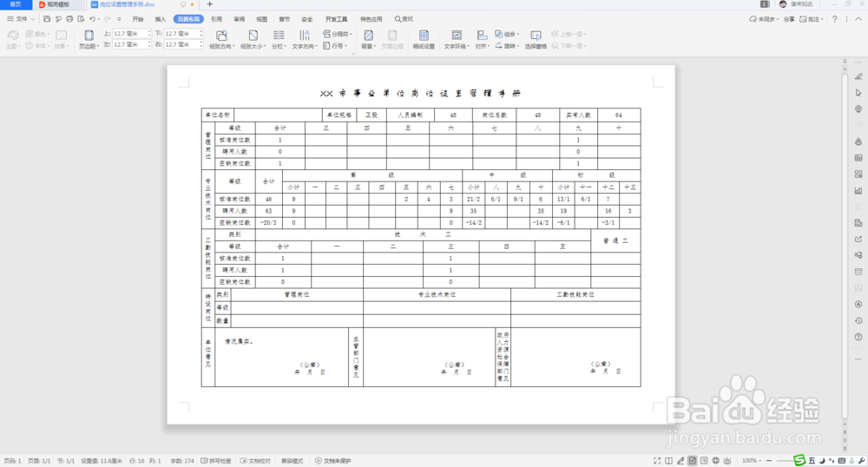The height and width of the screenshot is (467, 868).
Task: Switch to the 稻壳模板 document tab
Action: point(59,4)
